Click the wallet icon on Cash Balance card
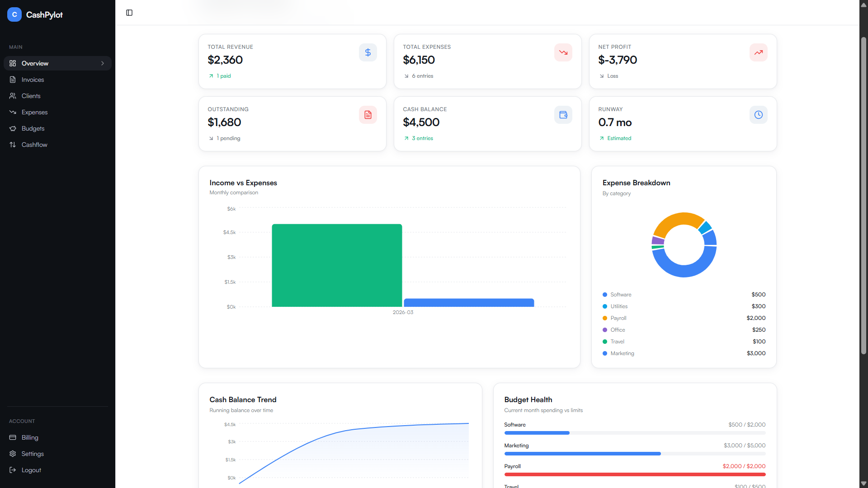 (563, 114)
